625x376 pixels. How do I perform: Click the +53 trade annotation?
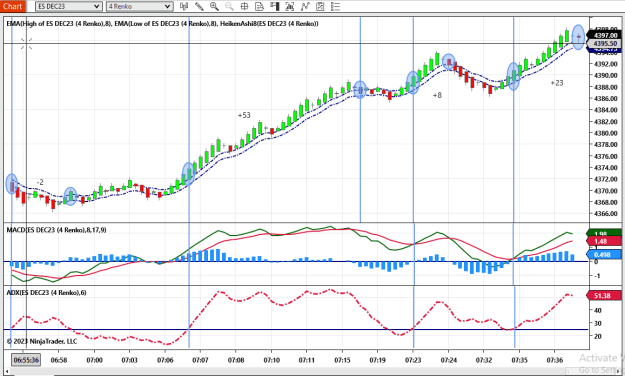(x=244, y=115)
